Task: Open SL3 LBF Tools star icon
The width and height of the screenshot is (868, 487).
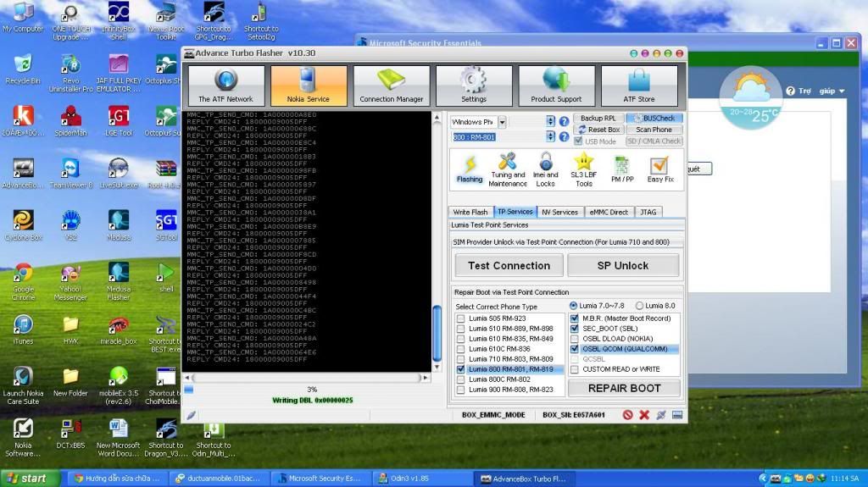Action: point(583,169)
